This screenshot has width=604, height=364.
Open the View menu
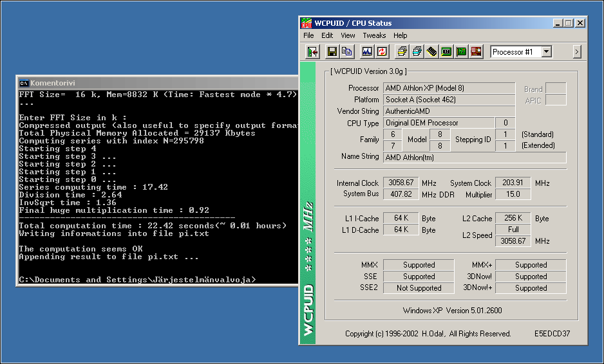coord(348,35)
